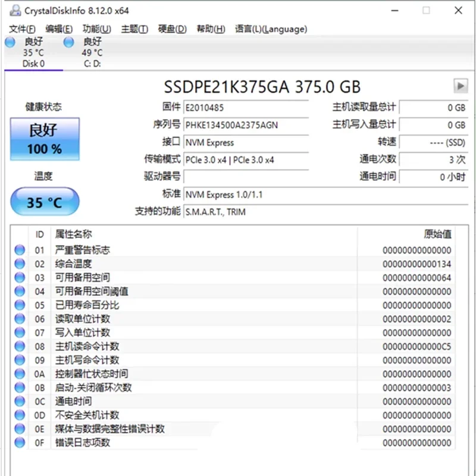Click the 原始值 column header
The height and width of the screenshot is (476, 476).
click(x=437, y=234)
